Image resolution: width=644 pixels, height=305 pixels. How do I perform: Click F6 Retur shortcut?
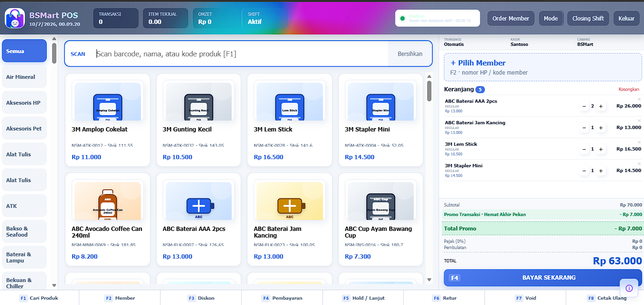coord(444,298)
